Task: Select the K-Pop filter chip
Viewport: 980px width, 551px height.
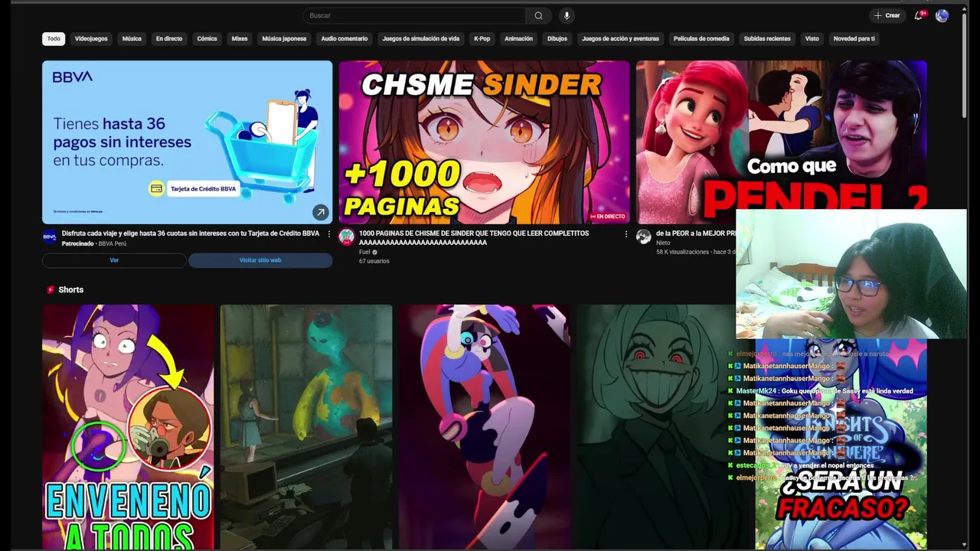Action: point(482,38)
